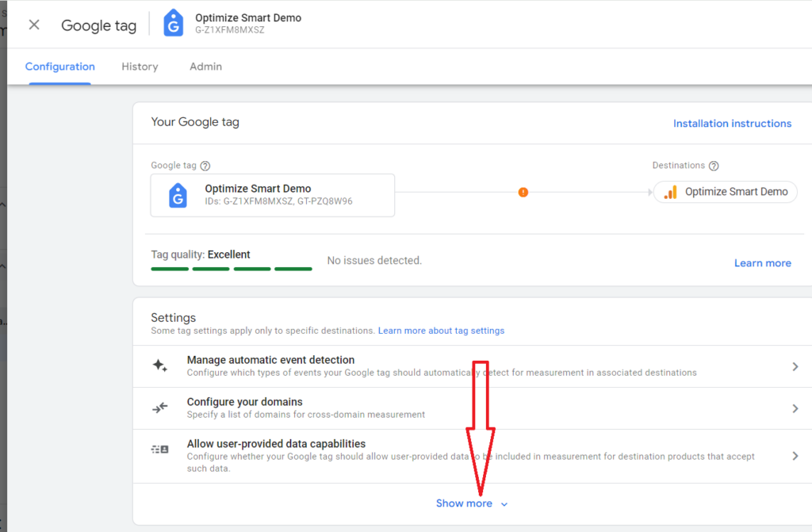Click the Analytics bar chart icon in destination
Screen dimensions: 812x532
point(670,192)
